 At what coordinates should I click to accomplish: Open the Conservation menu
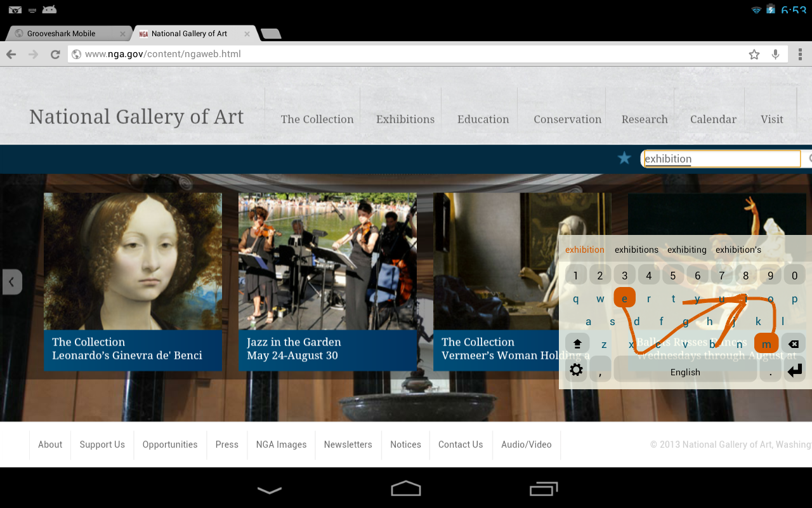[568, 119]
